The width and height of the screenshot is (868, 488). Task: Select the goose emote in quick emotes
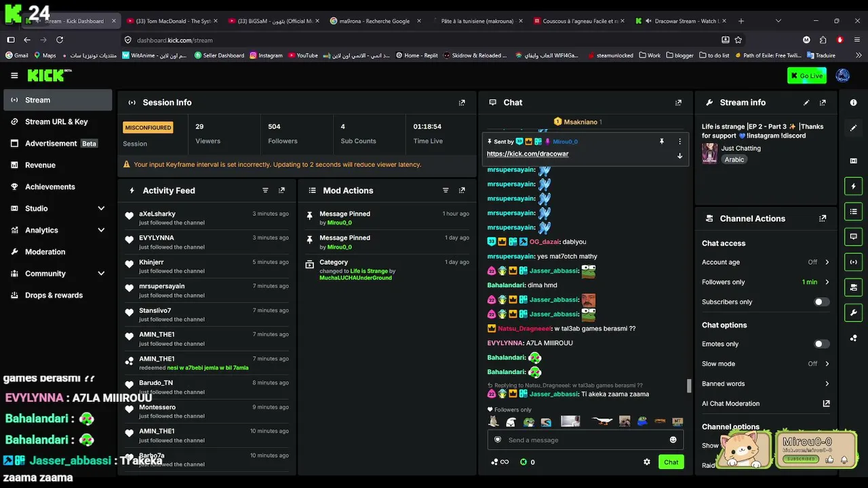(x=601, y=422)
